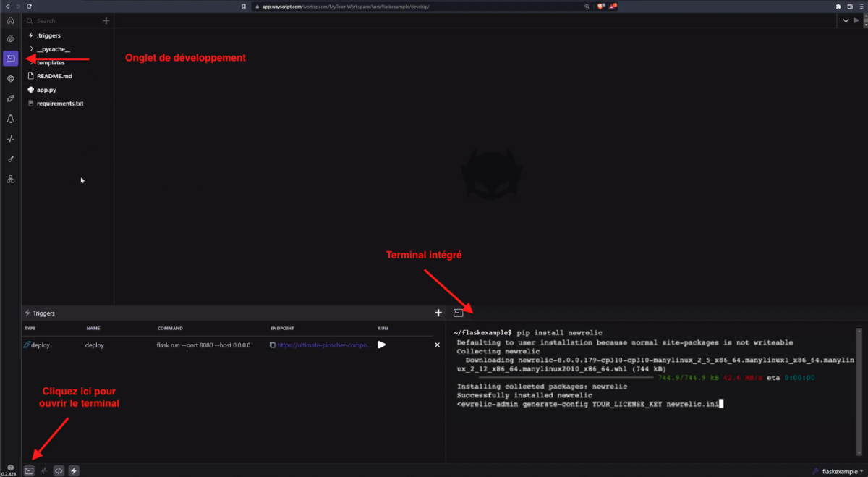The width and height of the screenshot is (868, 477).
Task: Click the settings gear in the sidebar
Action: pos(10,78)
